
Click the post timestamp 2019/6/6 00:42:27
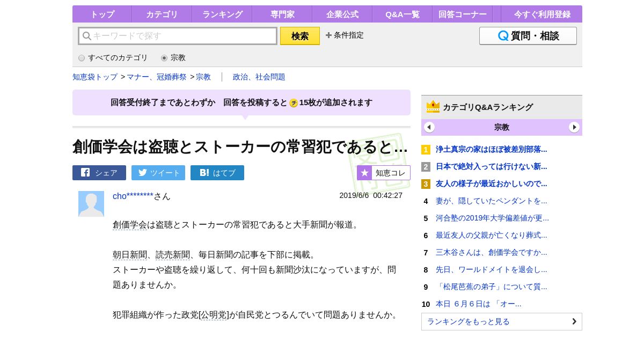point(371,195)
